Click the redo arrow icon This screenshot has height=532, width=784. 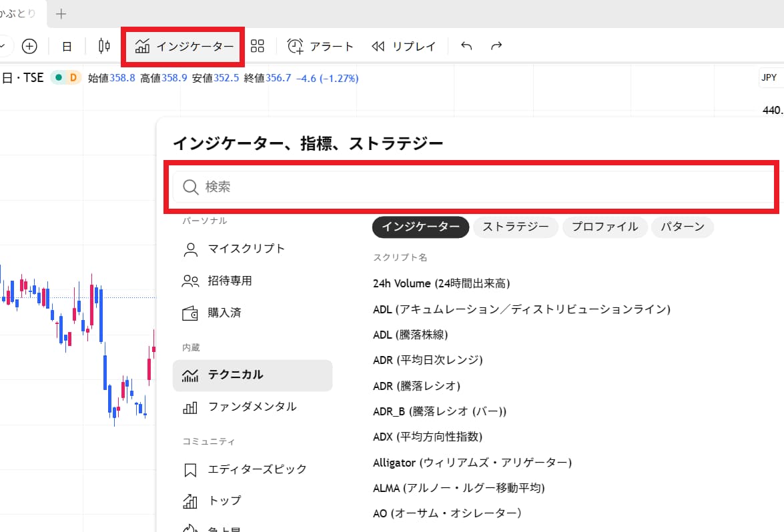tap(496, 46)
